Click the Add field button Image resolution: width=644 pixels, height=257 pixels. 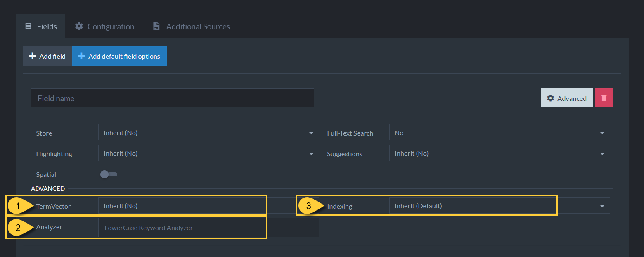pos(47,56)
